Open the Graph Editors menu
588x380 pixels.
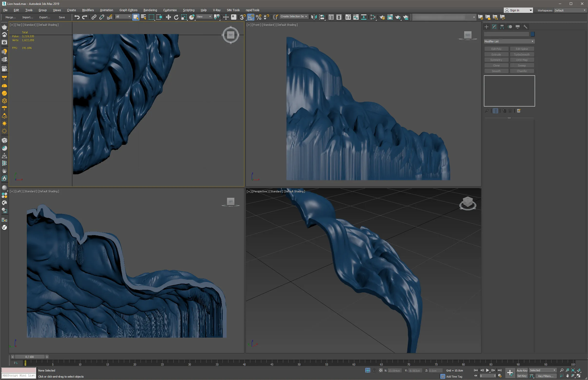(128, 10)
